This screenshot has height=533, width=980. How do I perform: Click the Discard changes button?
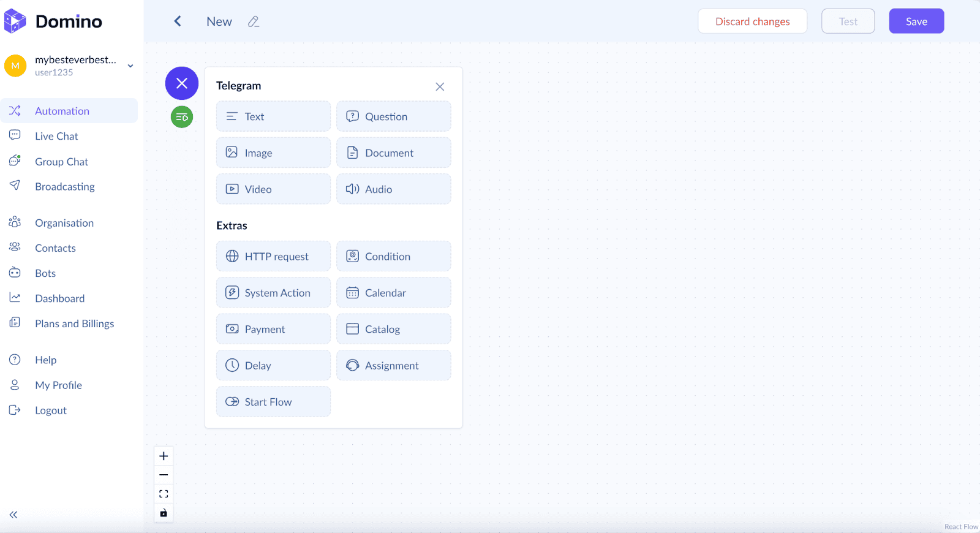pos(753,21)
